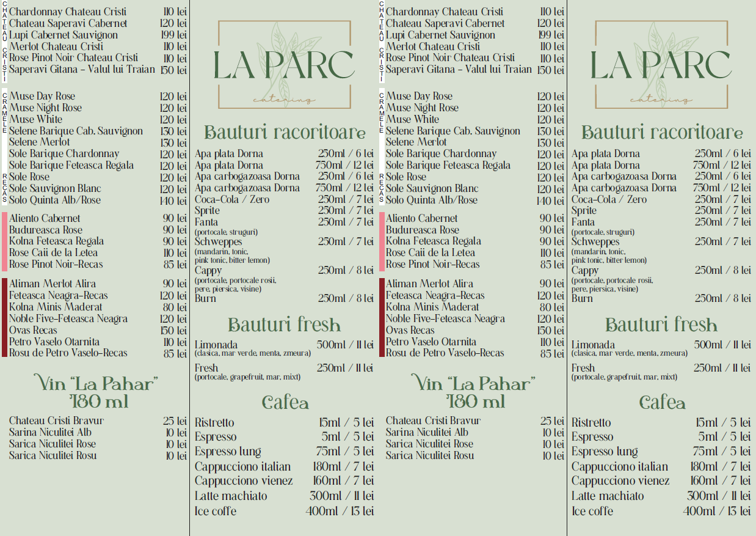Viewport: 756px width, 536px height.
Task: Select 'Bauturi racoritoare' heading in the left menu copy
Action: [x=285, y=133]
